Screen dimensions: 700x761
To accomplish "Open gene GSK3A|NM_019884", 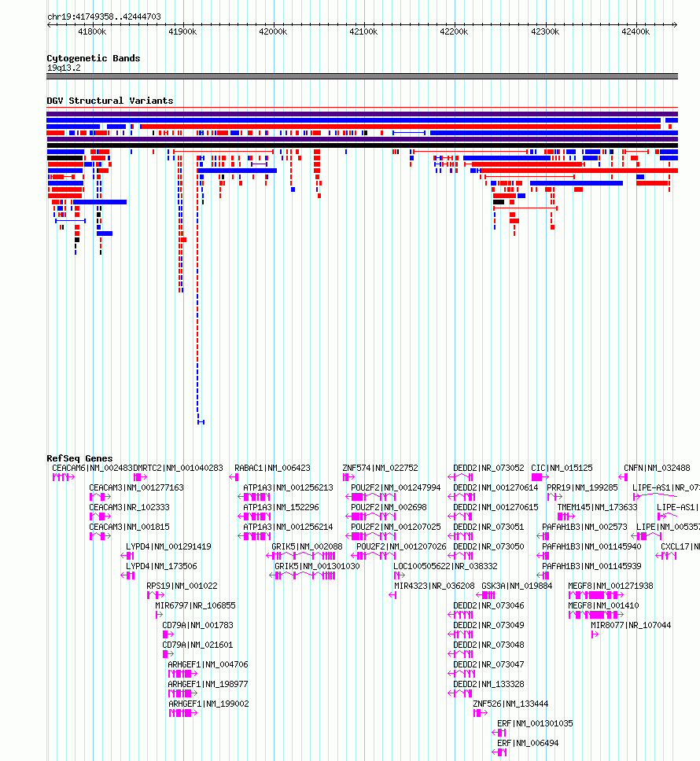I will tap(517, 586).
